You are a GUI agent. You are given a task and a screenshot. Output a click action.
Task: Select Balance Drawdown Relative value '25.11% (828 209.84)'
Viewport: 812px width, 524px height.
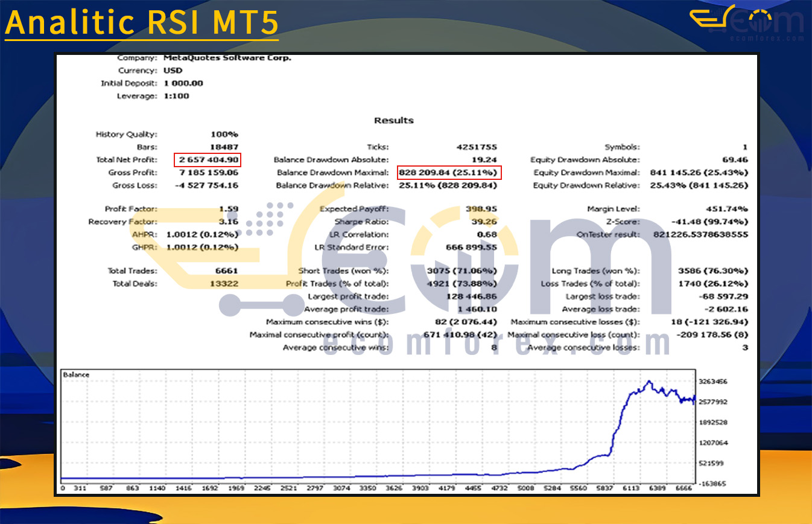tap(448, 185)
